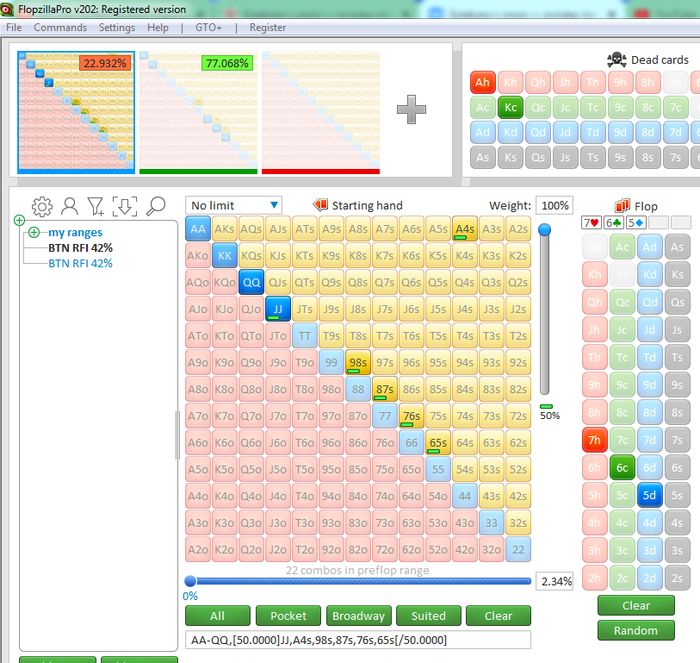Toggle KK in starting hand matrix

click(x=225, y=255)
